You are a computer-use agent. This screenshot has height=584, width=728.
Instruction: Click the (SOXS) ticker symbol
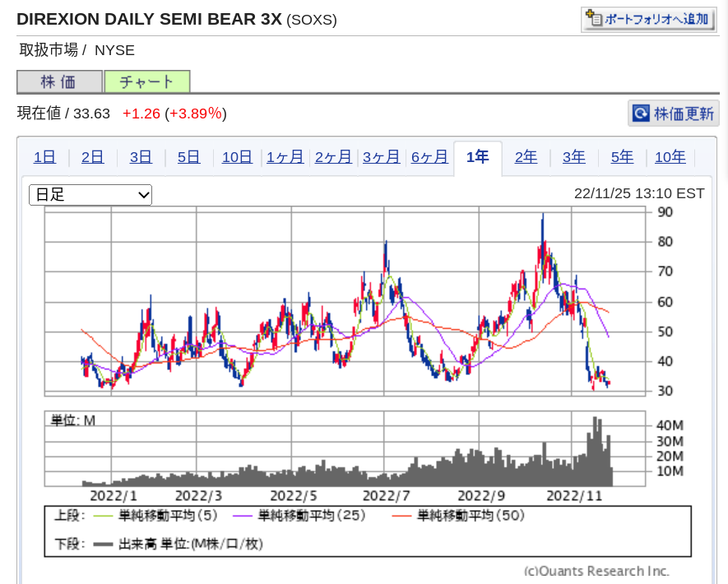pos(312,20)
